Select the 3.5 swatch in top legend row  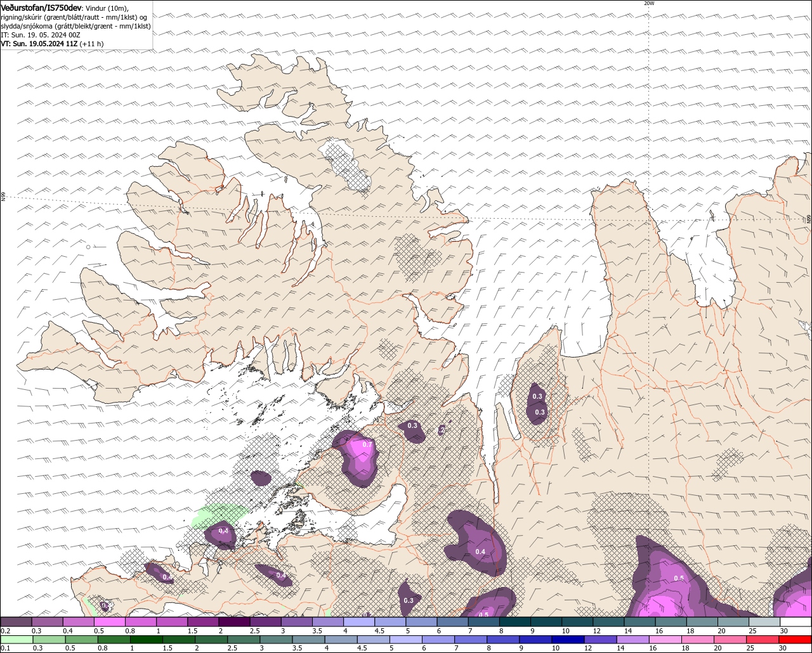click(327, 622)
